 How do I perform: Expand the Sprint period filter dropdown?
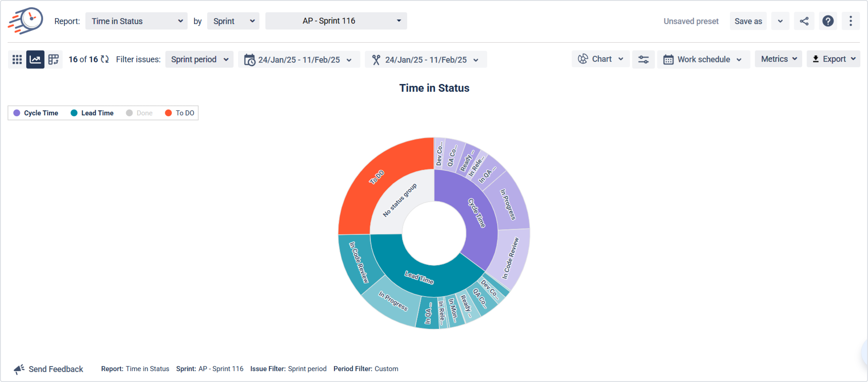click(x=199, y=60)
